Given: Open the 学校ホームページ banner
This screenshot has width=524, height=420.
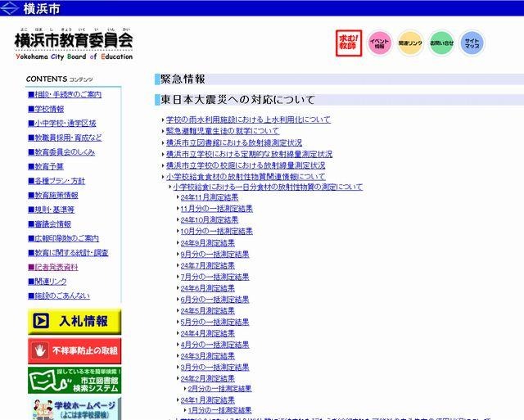Looking at the screenshot, I should point(75,409).
